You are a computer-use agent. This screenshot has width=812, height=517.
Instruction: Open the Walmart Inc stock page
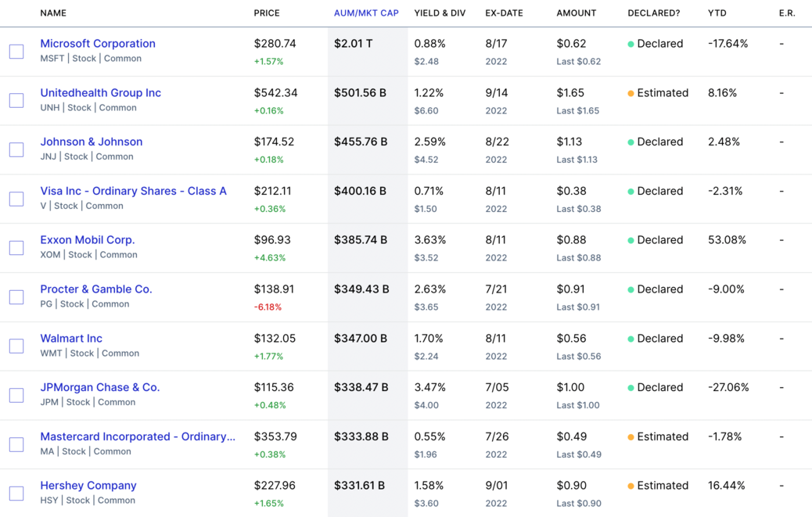[71, 339]
